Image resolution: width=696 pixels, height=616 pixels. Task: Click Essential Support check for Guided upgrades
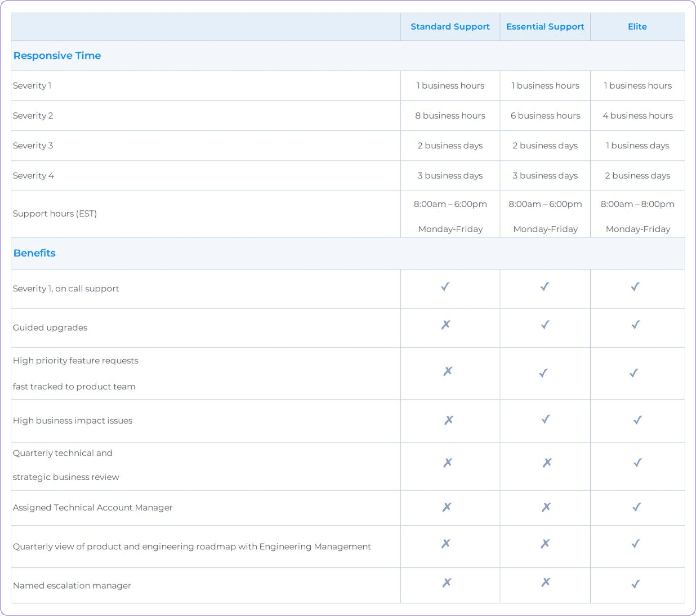click(545, 325)
